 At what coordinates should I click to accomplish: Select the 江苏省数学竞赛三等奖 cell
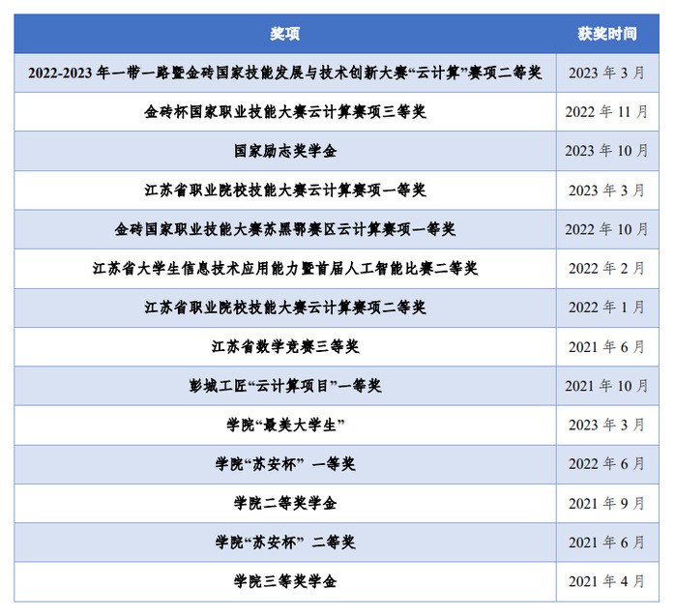click(x=285, y=347)
